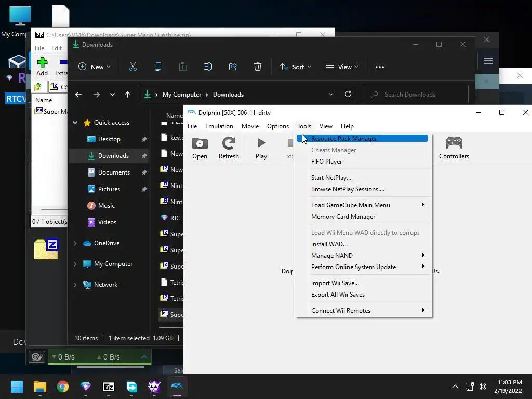Open the 7-Zip Edit menu
Screen dimensions: 532x399
pyautogui.click(x=56, y=48)
